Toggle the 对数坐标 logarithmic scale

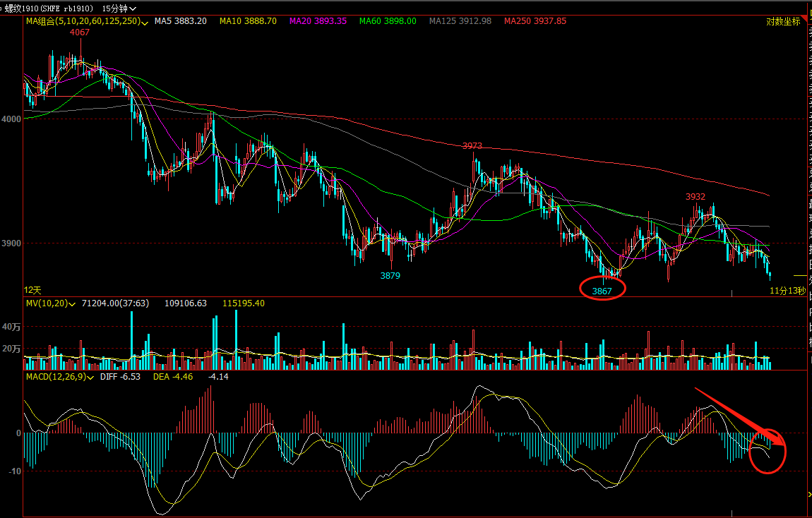click(783, 22)
